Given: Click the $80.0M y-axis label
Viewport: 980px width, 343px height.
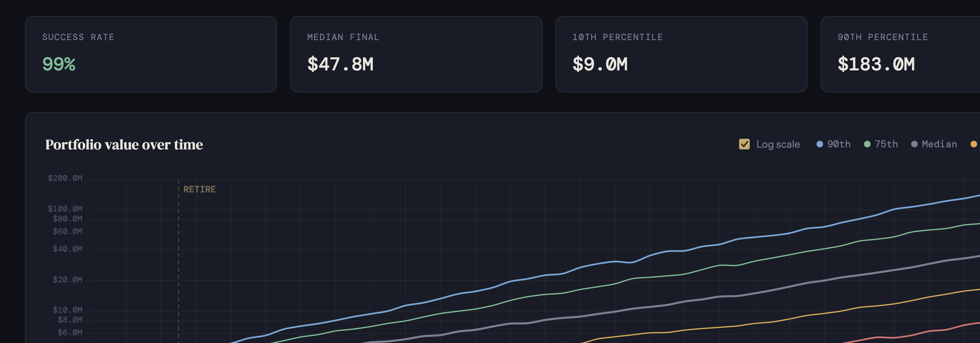Looking at the screenshot, I should [x=68, y=219].
